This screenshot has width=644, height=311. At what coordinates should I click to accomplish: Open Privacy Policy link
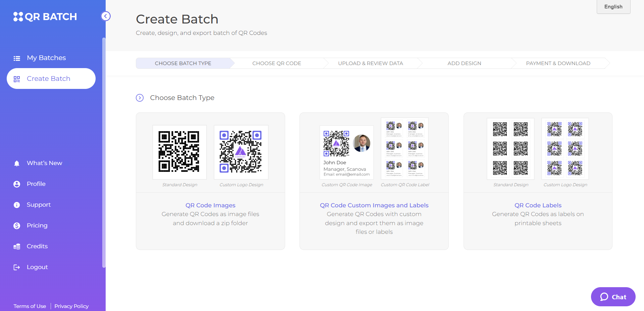coord(71,306)
